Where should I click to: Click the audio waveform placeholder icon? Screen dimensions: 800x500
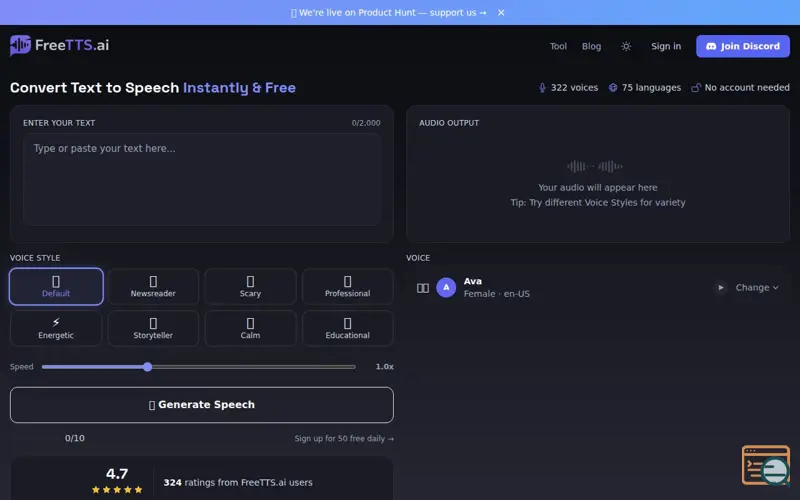[595, 166]
